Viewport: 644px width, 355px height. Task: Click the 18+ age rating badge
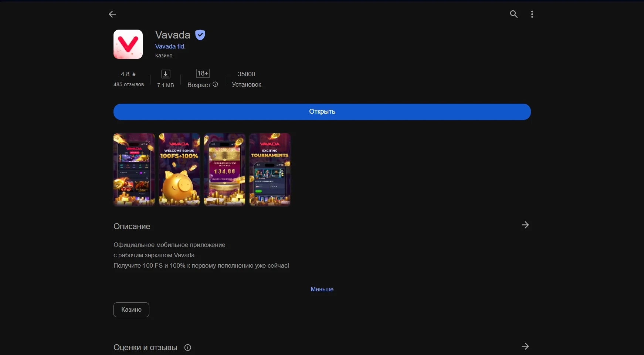[x=203, y=73]
